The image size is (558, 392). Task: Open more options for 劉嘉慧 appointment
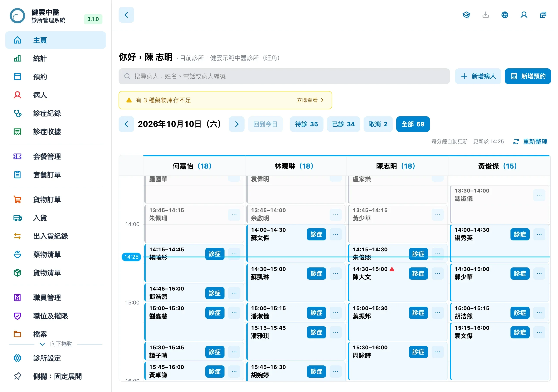pyautogui.click(x=234, y=313)
